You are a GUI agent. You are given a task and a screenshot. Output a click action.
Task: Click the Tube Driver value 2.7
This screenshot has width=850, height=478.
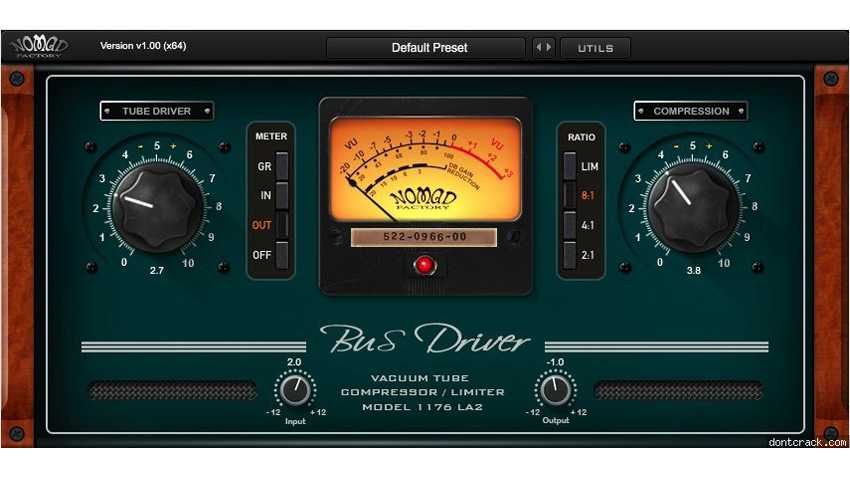[x=157, y=270]
